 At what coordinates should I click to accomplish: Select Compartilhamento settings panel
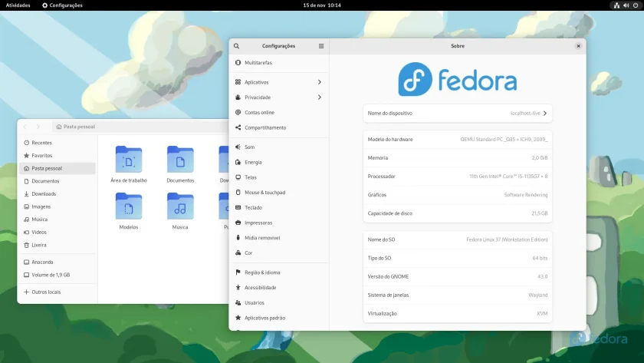pos(279,128)
